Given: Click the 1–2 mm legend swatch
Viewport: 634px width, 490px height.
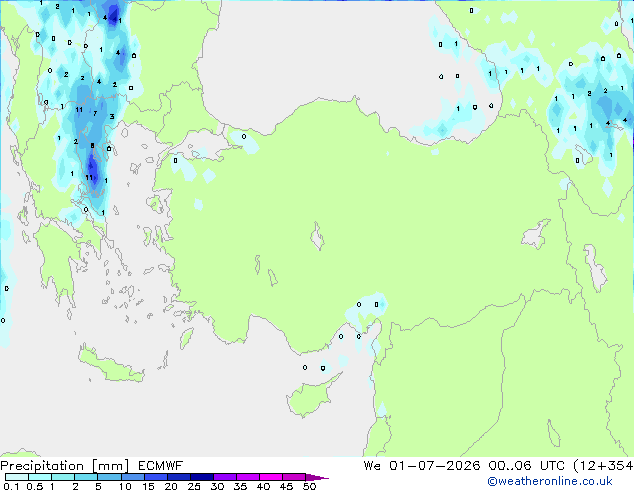Looking at the screenshot, I should [x=63, y=477].
